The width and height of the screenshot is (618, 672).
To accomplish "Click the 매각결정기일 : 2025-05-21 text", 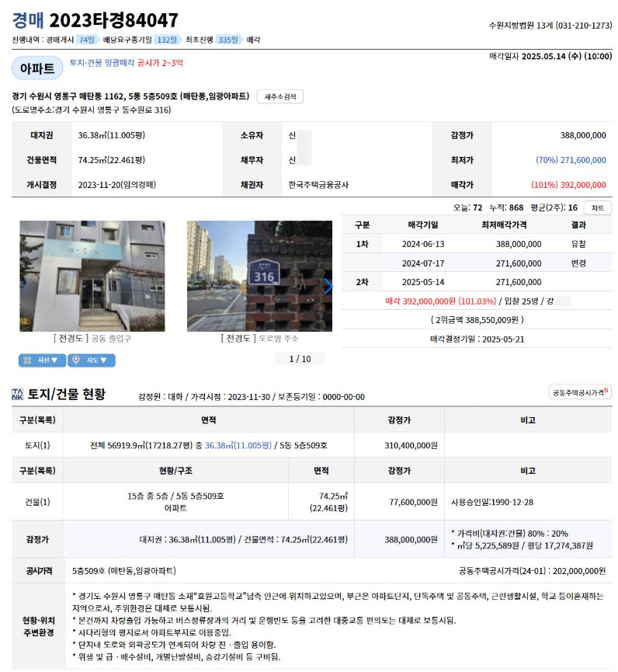I will (477, 339).
